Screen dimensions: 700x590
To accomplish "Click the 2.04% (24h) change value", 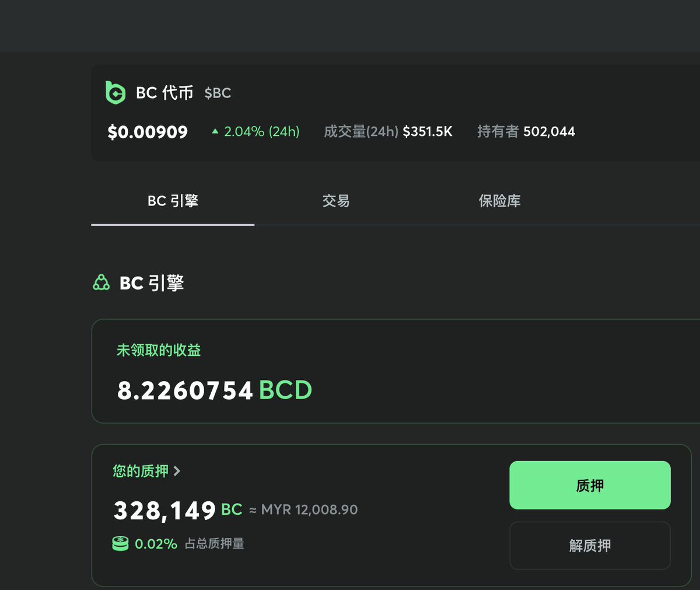I will click(x=262, y=132).
